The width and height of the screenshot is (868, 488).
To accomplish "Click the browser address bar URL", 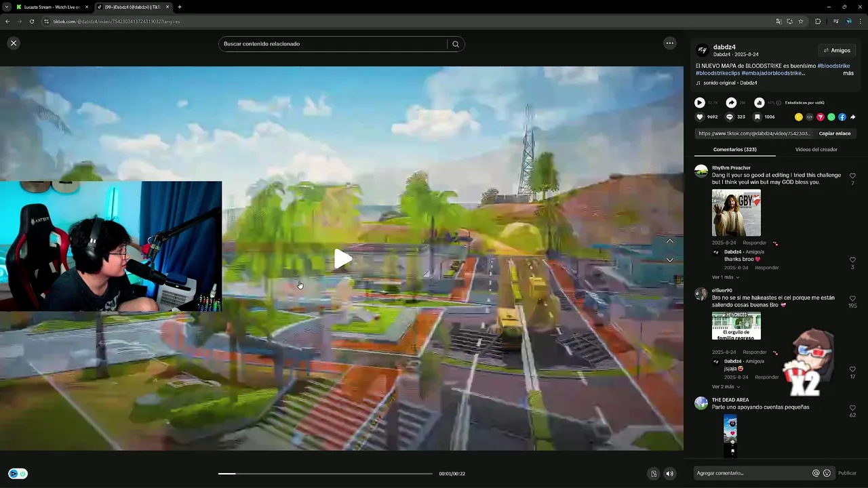I will [x=117, y=22].
